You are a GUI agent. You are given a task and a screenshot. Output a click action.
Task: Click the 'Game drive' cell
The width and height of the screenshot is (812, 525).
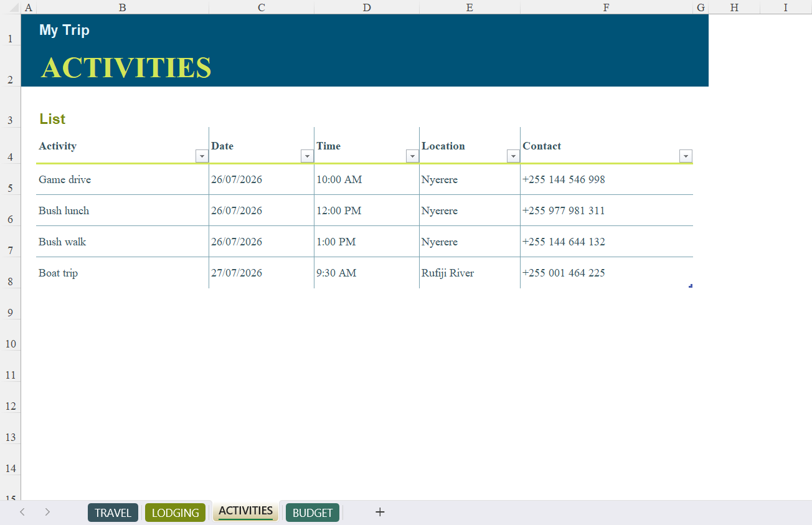[x=123, y=179]
